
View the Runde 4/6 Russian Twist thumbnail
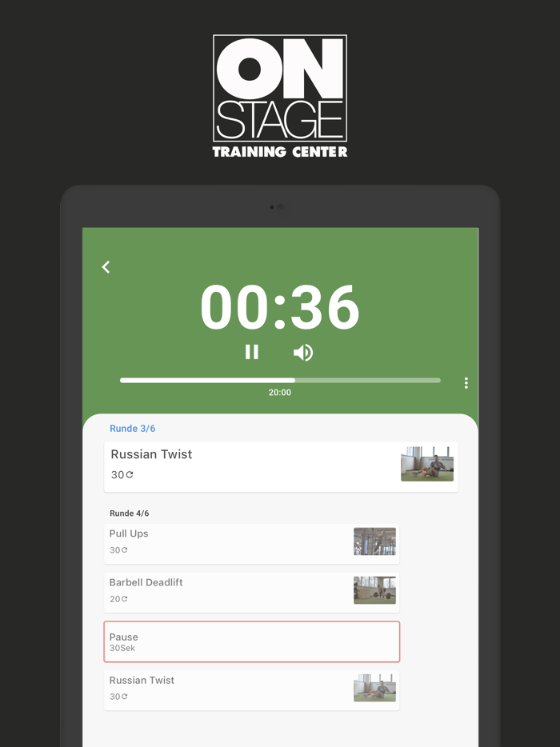[x=374, y=688]
